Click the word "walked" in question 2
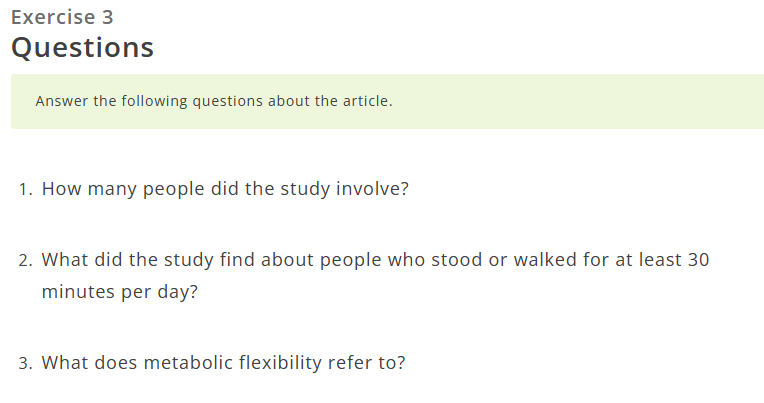Viewport: 764px width, 403px height. [546, 260]
